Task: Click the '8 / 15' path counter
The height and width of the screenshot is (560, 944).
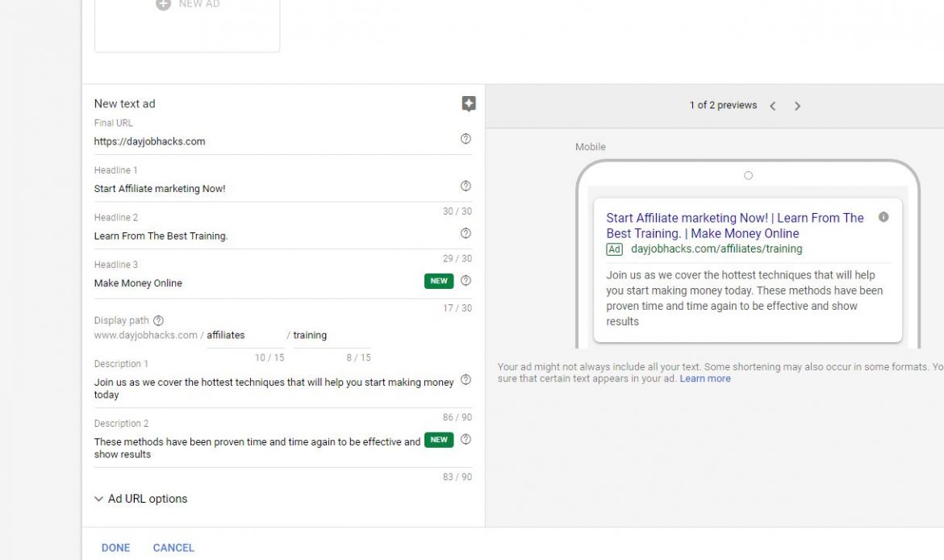Action: 358,357
